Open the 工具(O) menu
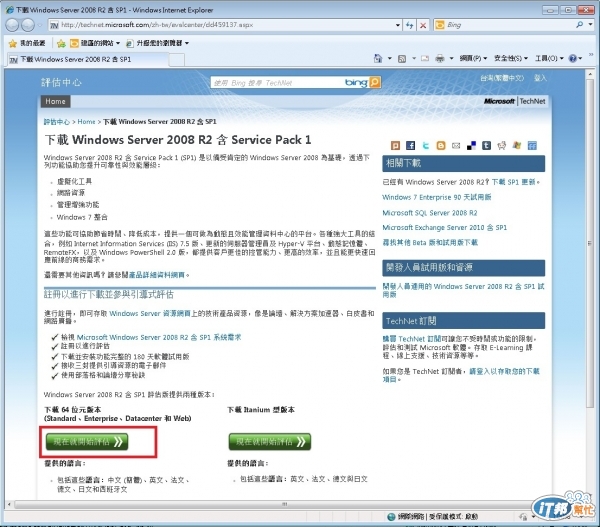The image size is (600, 527). [549, 59]
